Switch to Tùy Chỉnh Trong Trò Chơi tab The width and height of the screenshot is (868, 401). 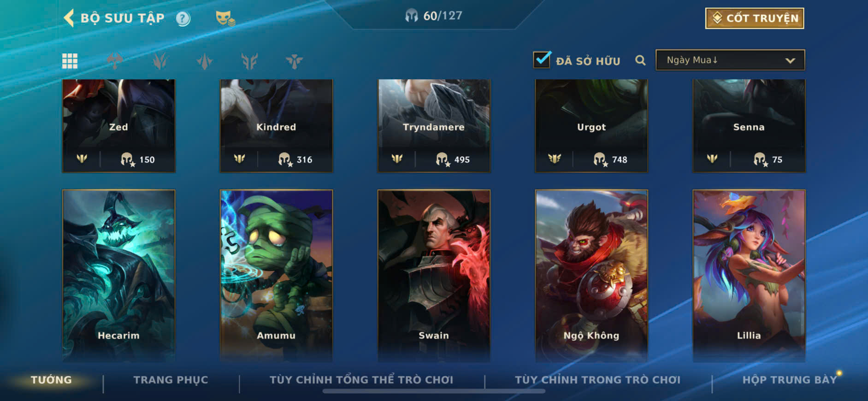597,380
